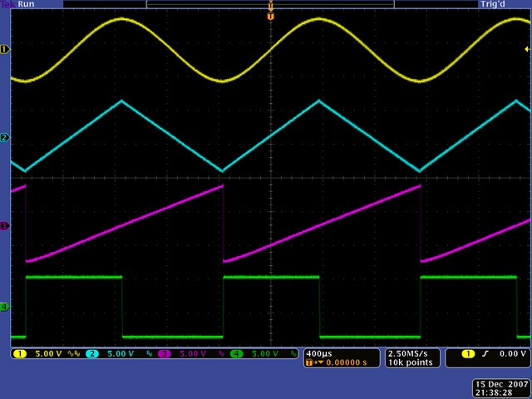The height and width of the screenshot is (399, 532).
Task: Select channel 4 badge in readout bar
Action: click(x=238, y=354)
